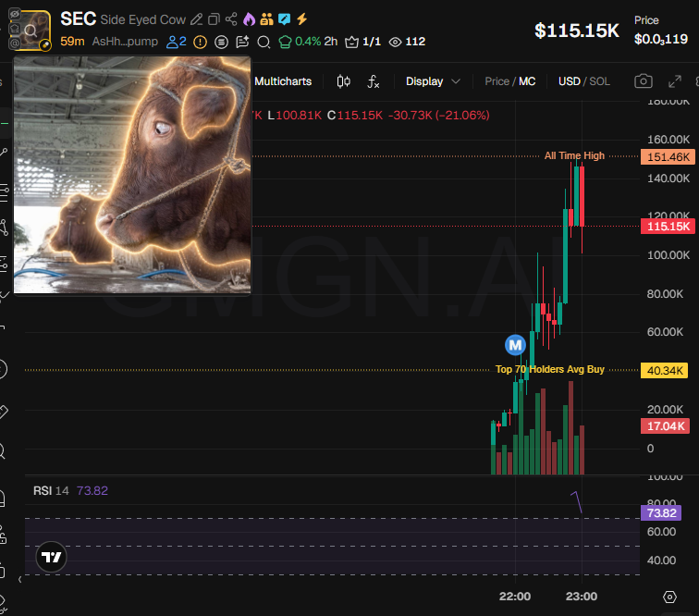
Task: Click the 59m token age label
Action: (x=72, y=42)
